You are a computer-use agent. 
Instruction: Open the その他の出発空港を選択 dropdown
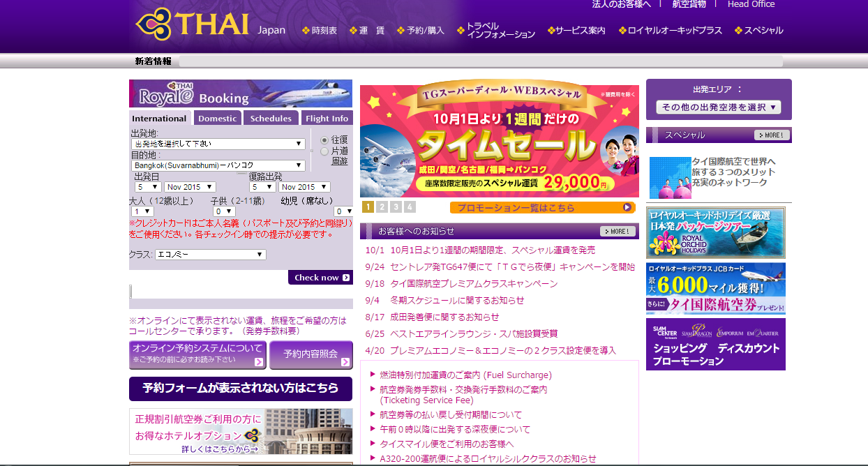tap(719, 107)
